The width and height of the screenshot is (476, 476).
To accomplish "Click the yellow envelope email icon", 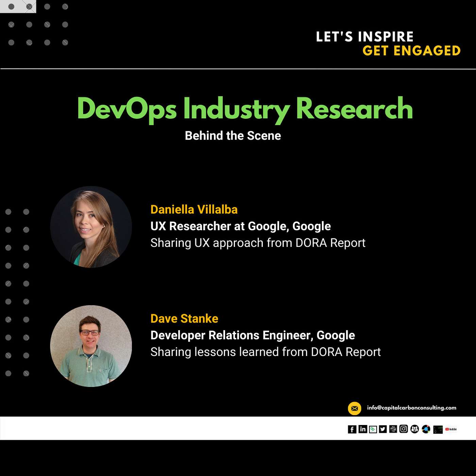I will 354,408.
